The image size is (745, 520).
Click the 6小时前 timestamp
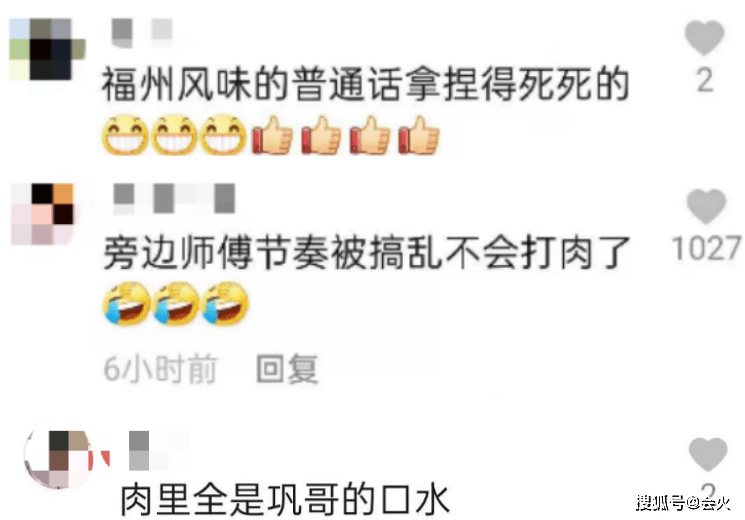(161, 369)
